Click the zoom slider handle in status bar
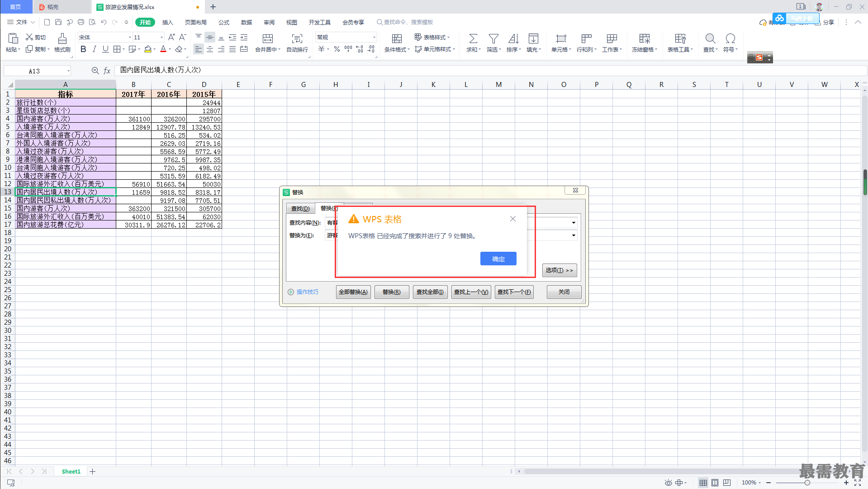The width and height of the screenshot is (868, 489). [807, 483]
